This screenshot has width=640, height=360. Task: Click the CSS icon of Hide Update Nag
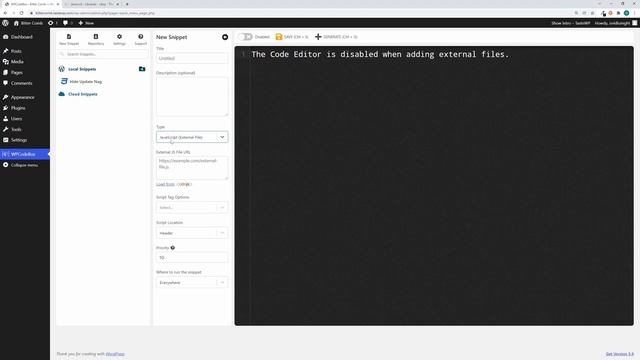point(64,81)
